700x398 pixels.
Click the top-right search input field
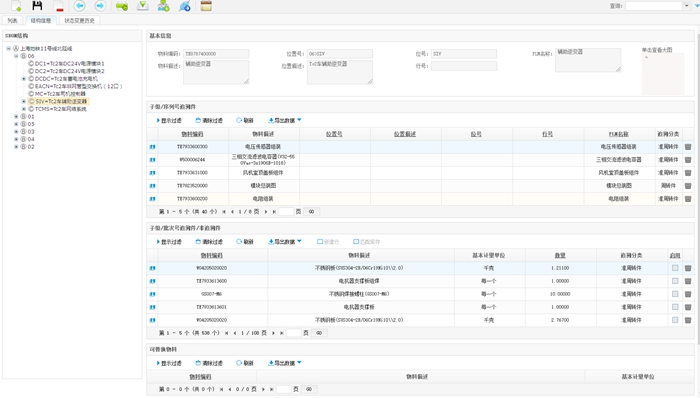(654, 6)
